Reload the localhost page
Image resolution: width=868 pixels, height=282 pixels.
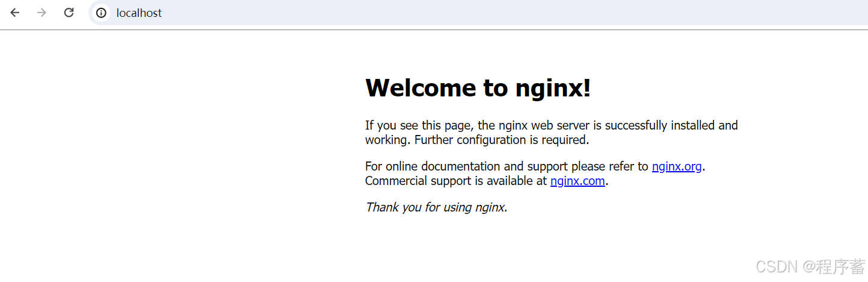tap(69, 13)
